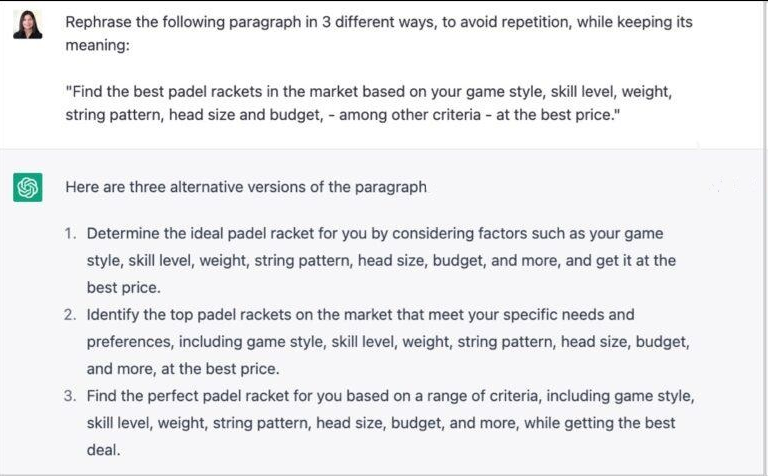Click the word "deal." ending the third version
The width and height of the screenshot is (768, 476).
103,449
